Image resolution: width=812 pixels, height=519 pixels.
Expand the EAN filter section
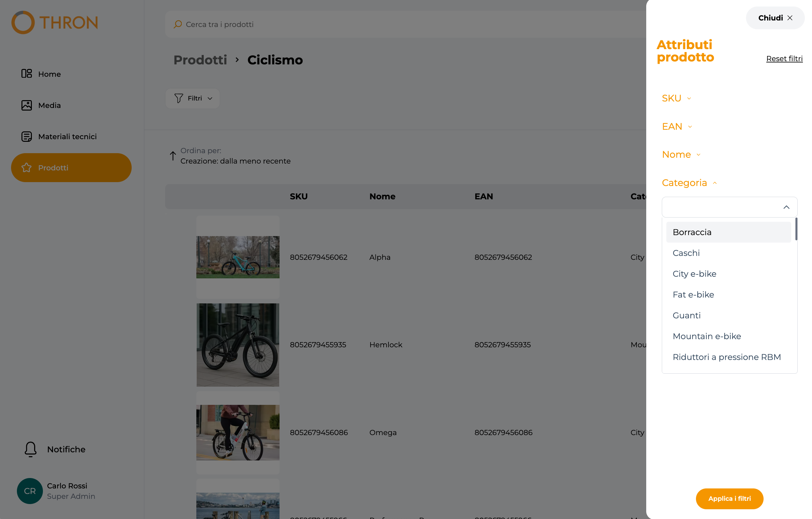click(677, 126)
